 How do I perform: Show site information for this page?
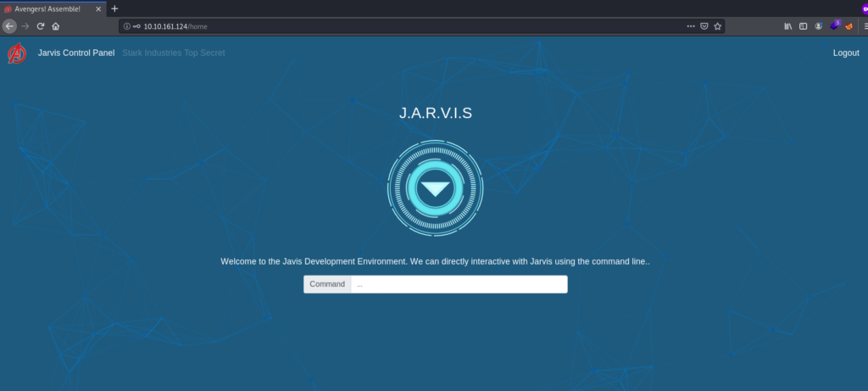coord(127,26)
